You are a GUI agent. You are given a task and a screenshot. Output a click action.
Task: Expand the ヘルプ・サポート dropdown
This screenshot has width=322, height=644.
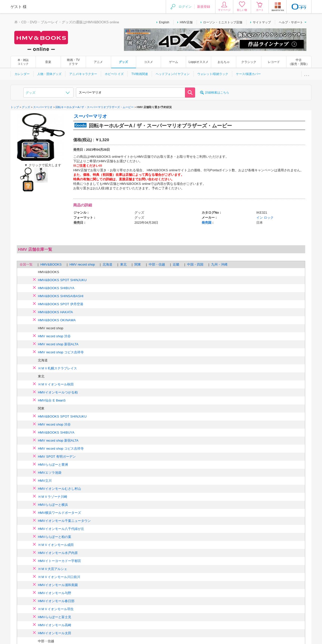[x=292, y=22]
